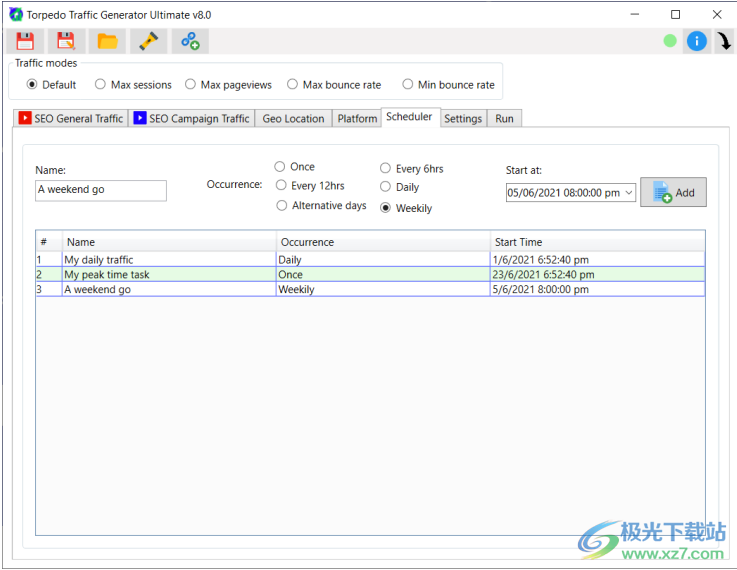Select Max sessions traffic mode
This screenshot has width=737, height=570.
(x=133, y=85)
